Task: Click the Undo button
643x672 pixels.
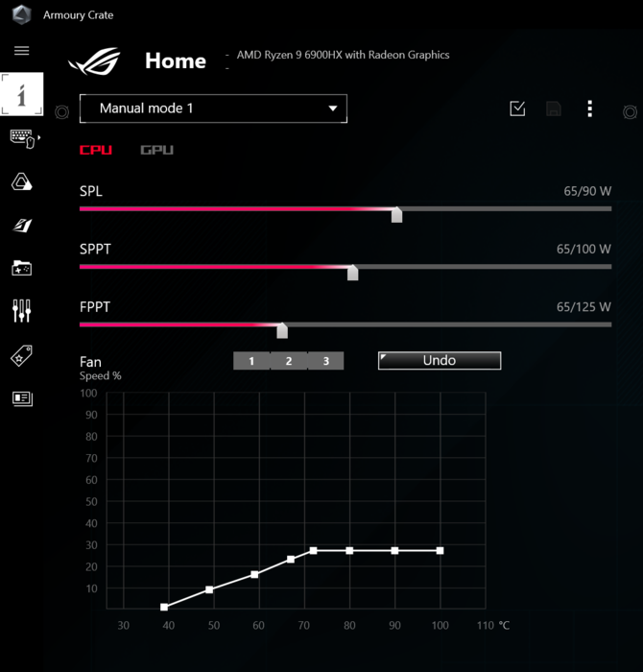Action: [440, 360]
